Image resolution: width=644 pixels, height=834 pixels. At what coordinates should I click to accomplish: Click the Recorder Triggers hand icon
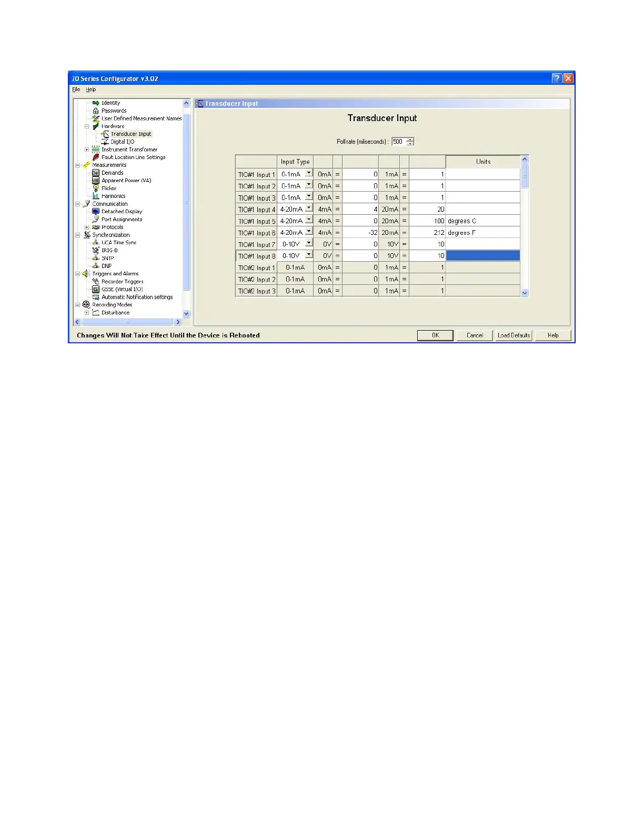click(x=96, y=281)
